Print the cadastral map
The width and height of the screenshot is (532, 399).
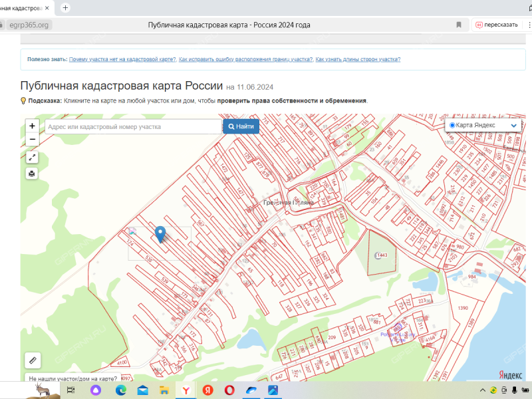pyautogui.click(x=32, y=174)
